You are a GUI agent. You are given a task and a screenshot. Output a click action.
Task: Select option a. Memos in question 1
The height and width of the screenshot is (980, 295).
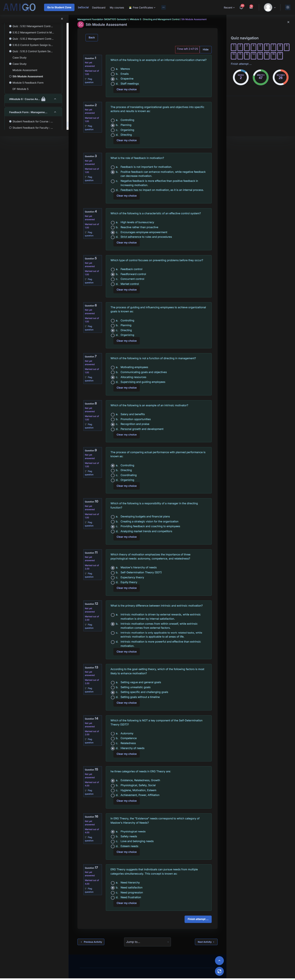click(112, 69)
